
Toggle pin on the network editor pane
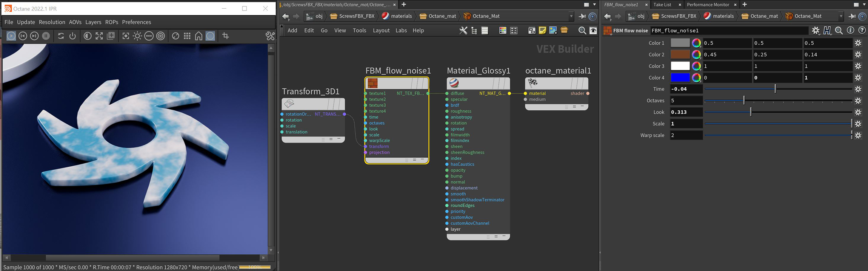pos(582,16)
